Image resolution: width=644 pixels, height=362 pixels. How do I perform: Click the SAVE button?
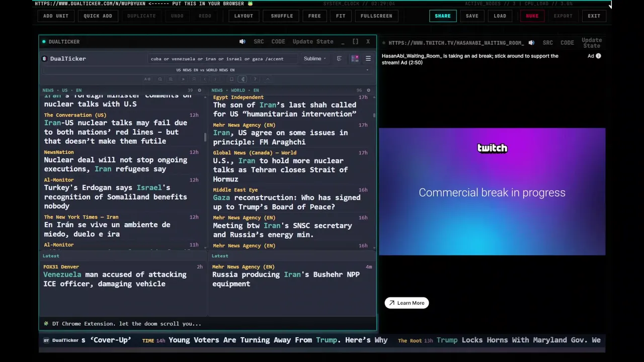472,16
